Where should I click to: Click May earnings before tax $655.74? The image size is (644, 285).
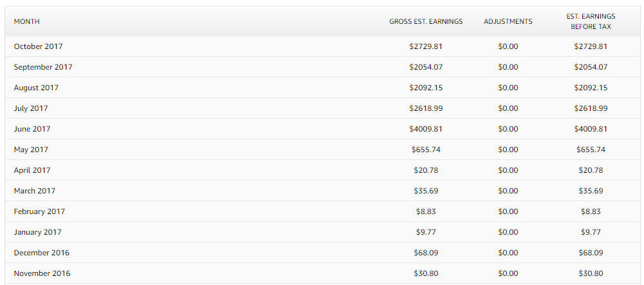(x=591, y=150)
